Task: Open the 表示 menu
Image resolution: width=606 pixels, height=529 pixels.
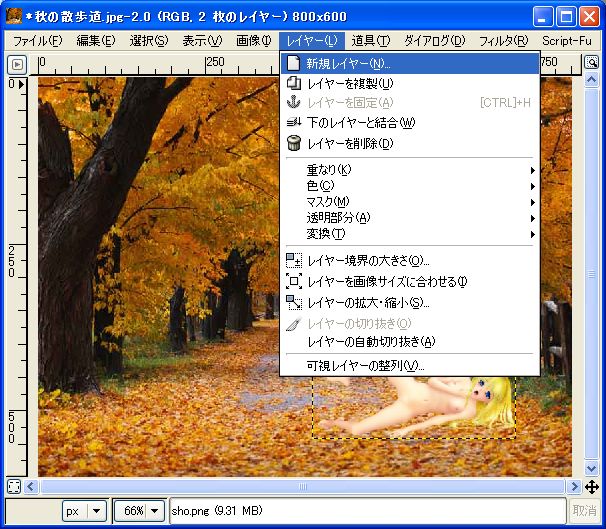Action: [202, 41]
